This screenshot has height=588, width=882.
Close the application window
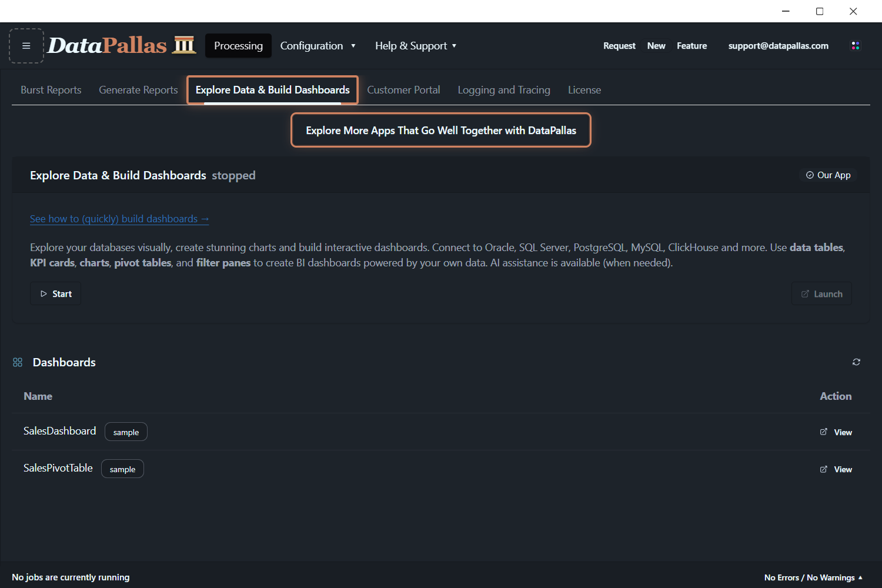[x=853, y=11]
